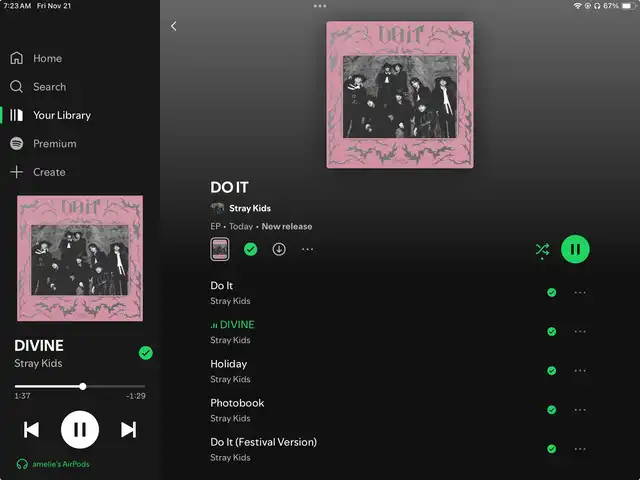Open more options for the EP
The width and height of the screenshot is (640, 480).
point(307,249)
